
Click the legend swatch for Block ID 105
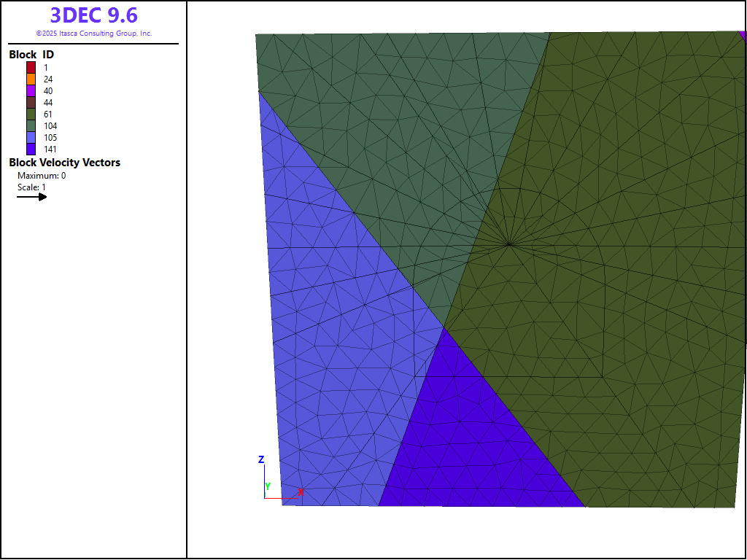click(x=31, y=137)
